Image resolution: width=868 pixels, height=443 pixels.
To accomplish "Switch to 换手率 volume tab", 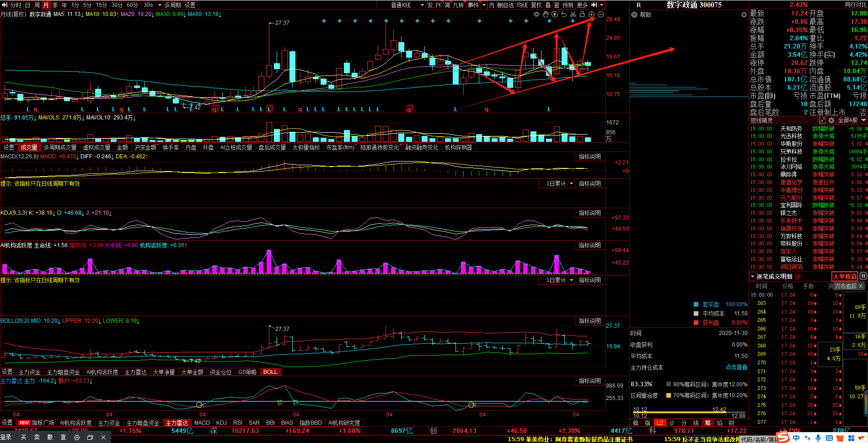I will click(171, 147).
